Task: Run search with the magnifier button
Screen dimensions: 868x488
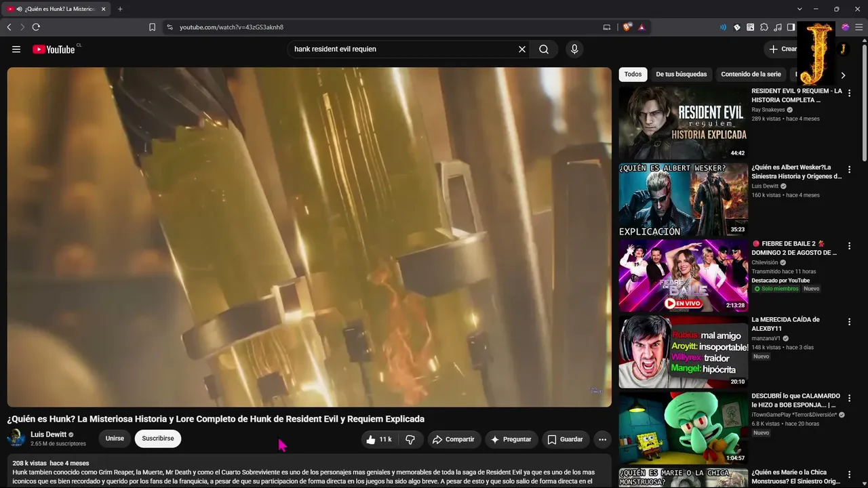Action: pyautogui.click(x=544, y=49)
